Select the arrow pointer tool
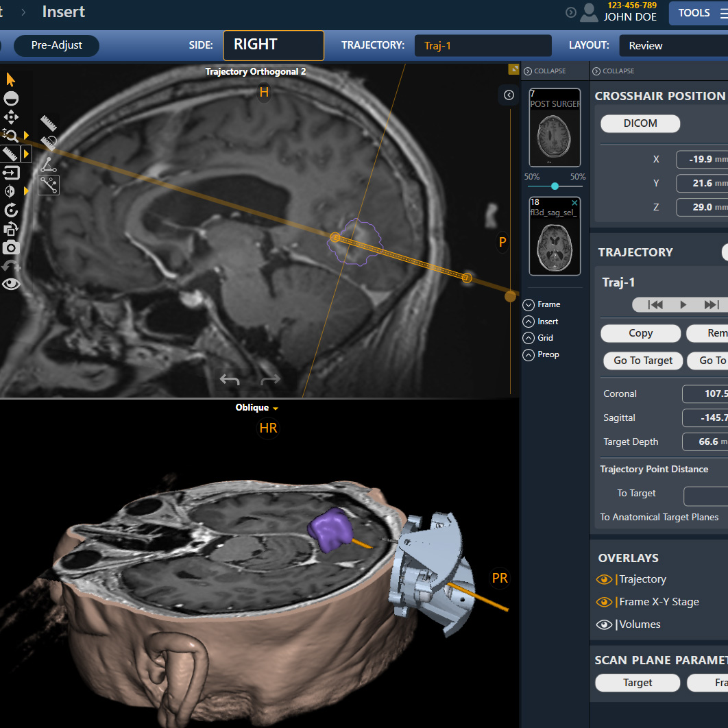This screenshot has width=728, height=728. pos(11,78)
